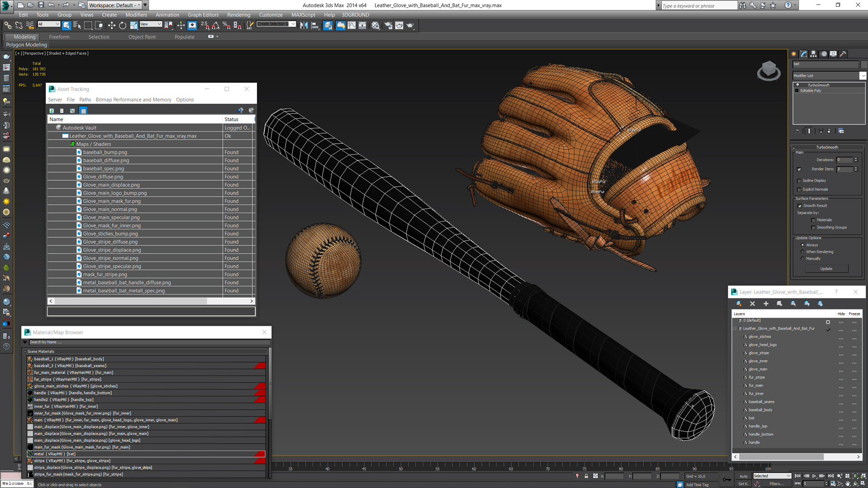Click the ViewCube in the viewport
The height and width of the screenshot is (488, 868).
[x=769, y=71]
